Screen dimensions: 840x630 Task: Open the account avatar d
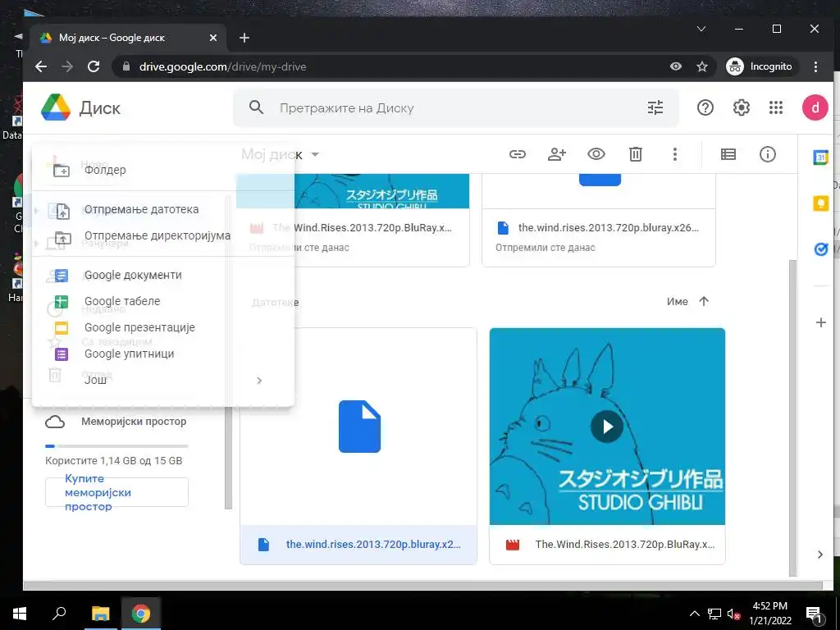point(815,107)
